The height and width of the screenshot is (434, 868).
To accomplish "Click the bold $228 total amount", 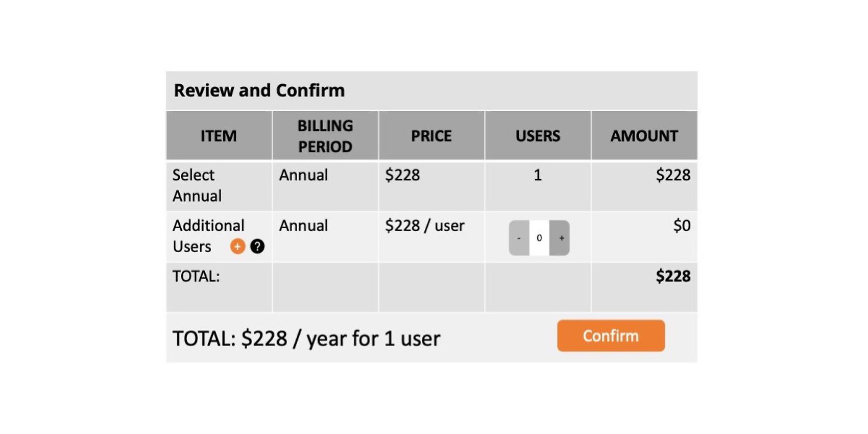I will click(x=673, y=276).
